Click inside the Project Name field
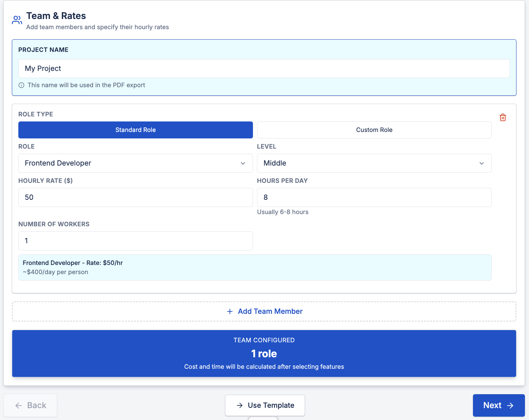 (264, 68)
